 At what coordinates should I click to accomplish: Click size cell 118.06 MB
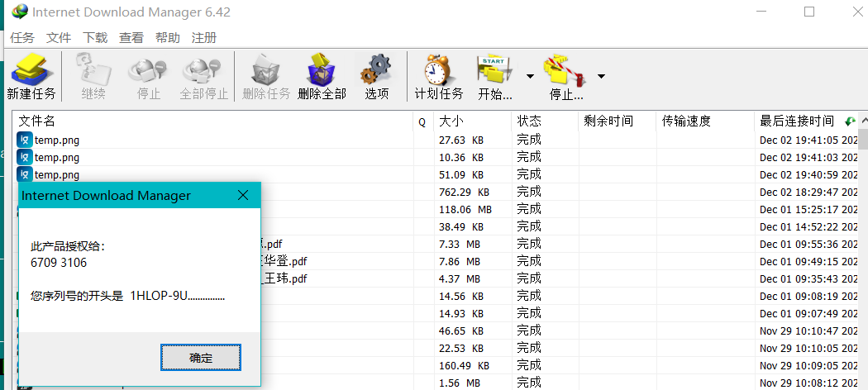point(465,210)
